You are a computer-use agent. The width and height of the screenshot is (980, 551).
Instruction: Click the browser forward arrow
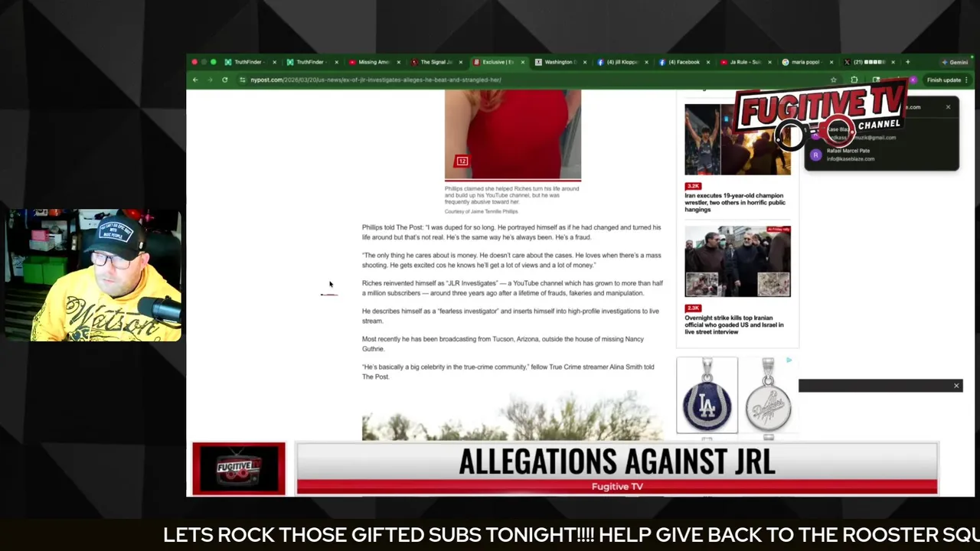click(x=210, y=80)
